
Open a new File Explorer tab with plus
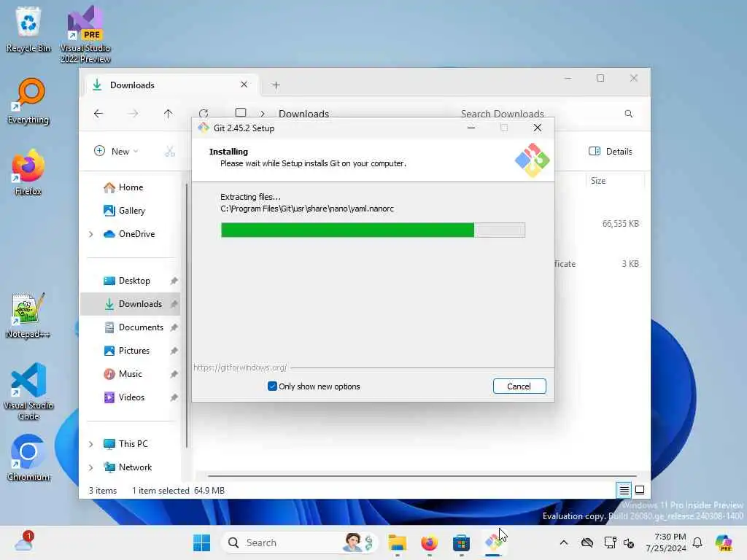[x=276, y=85]
